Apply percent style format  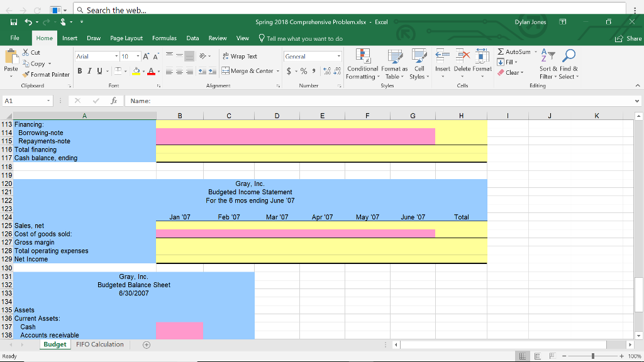pyautogui.click(x=304, y=71)
